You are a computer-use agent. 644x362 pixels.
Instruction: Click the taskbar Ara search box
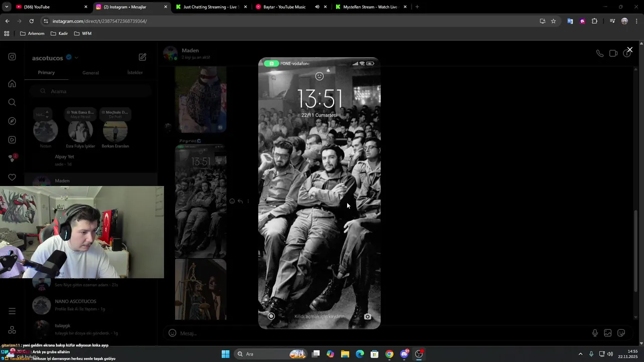pyautogui.click(x=272, y=354)
